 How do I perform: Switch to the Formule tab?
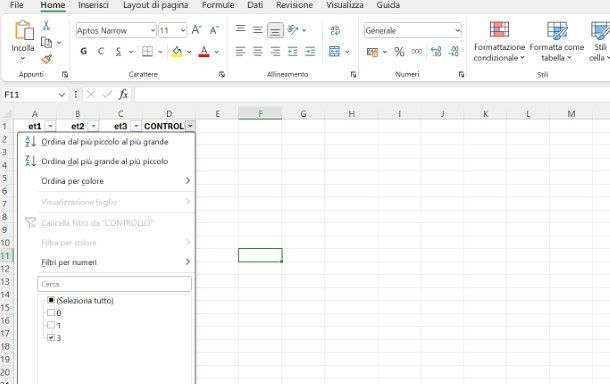pos(218,5)
